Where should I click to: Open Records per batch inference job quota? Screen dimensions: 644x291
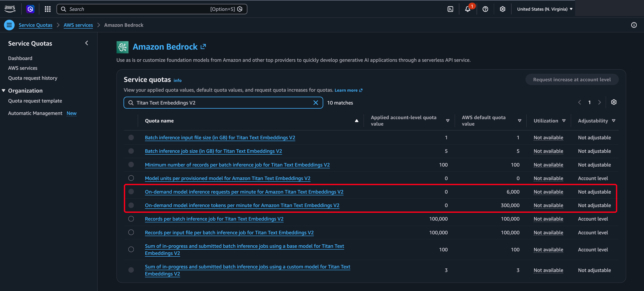(x=214, y=219)
